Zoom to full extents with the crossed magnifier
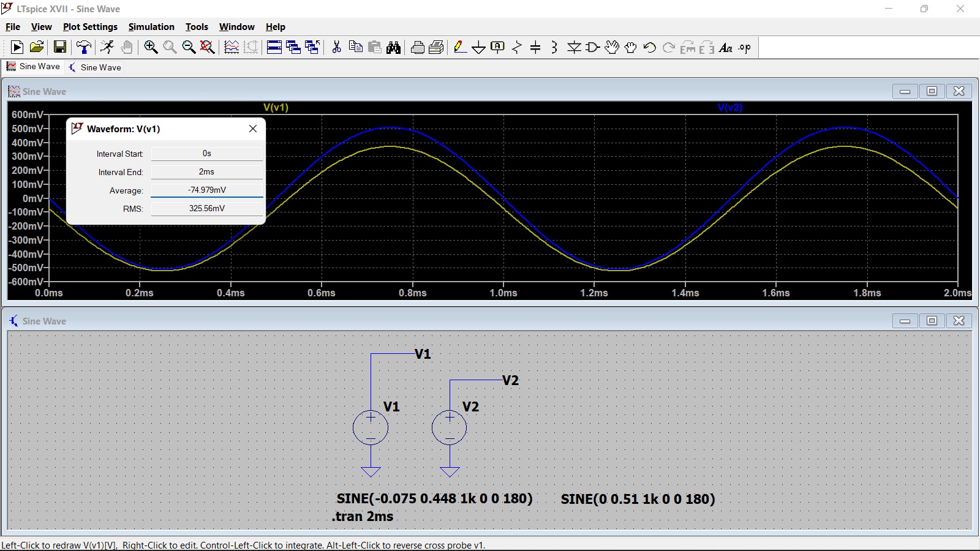980x551 pixels. click(208, 47)
